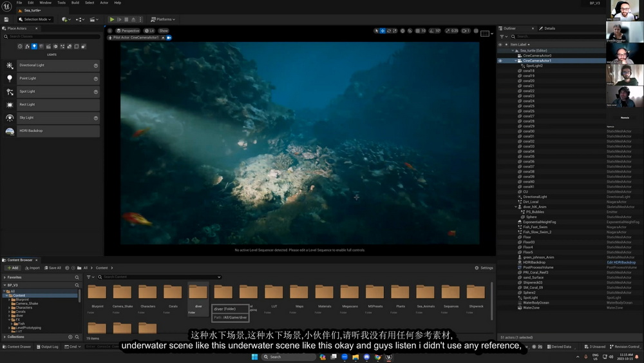Open the Tools menu

pos(61,3)
